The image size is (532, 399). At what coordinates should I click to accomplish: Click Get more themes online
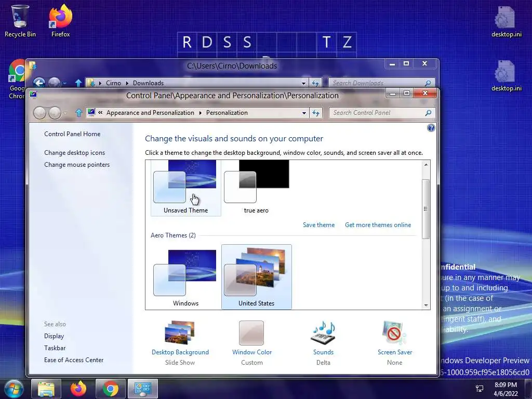tap(378, 225)
